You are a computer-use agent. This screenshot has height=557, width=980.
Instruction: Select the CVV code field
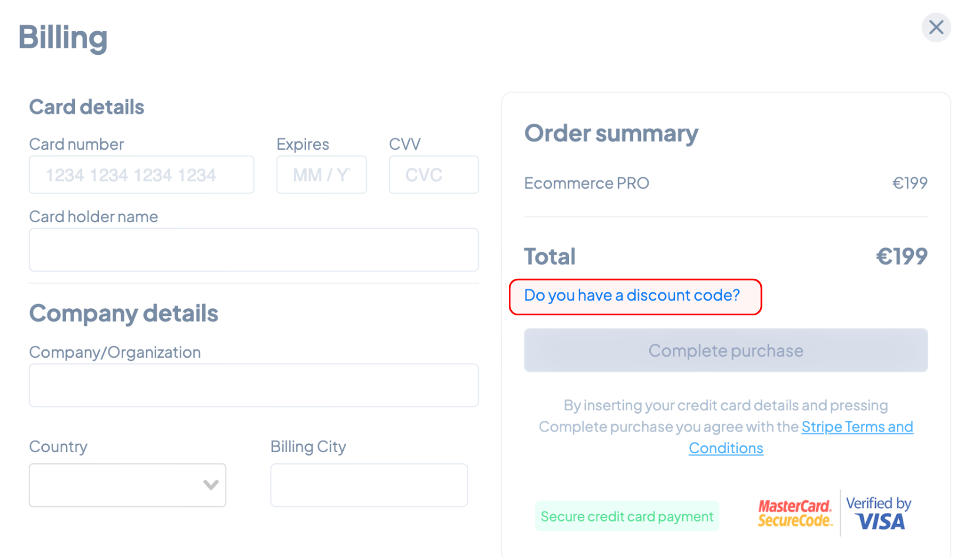(433, 175)
